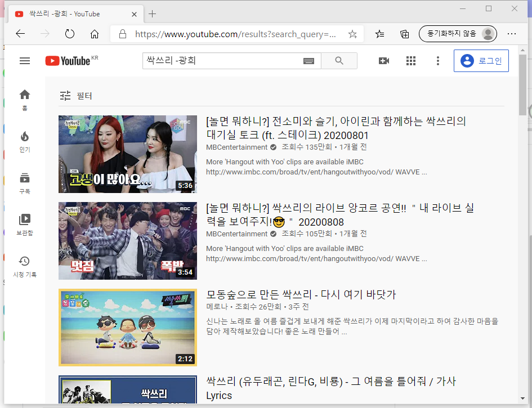The width and height of the screenshot is (532, 408).
Task: Open the browser settings ellipsis menu
Action: point(512,34)
